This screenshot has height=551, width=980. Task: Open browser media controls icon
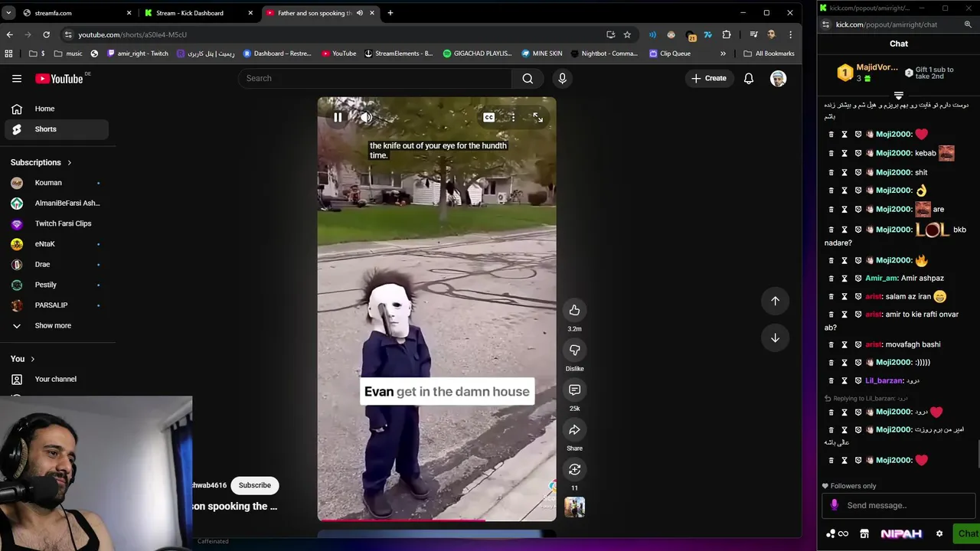753,34
